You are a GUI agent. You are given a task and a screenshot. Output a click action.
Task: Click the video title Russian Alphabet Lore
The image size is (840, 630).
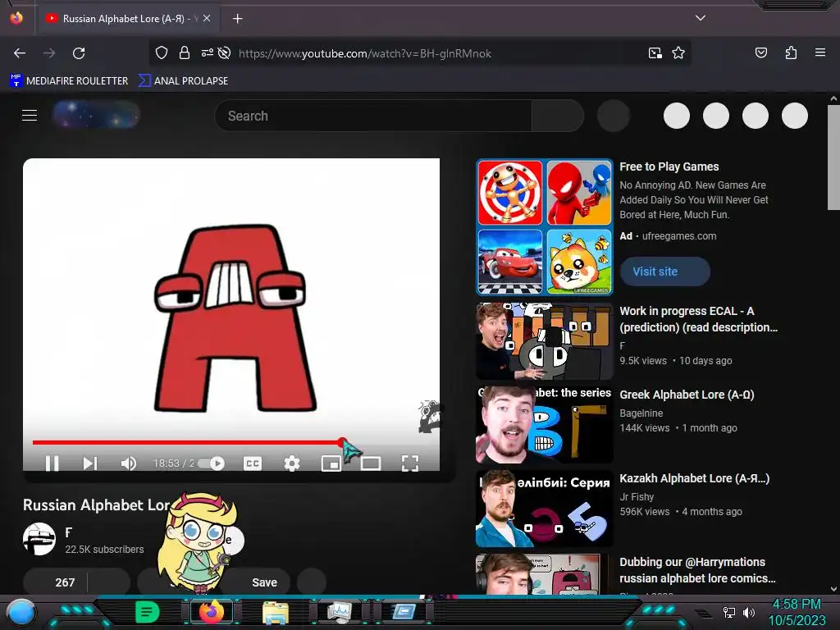97,504
